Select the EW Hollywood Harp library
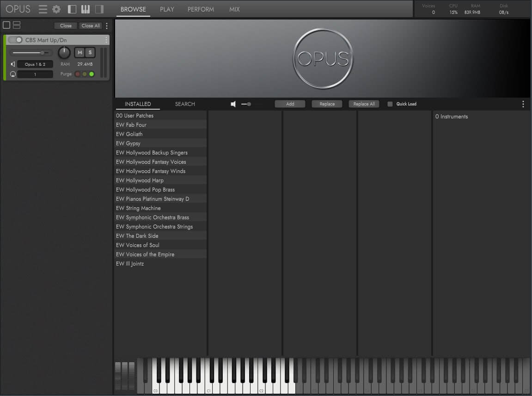 [x=161, y=180]
